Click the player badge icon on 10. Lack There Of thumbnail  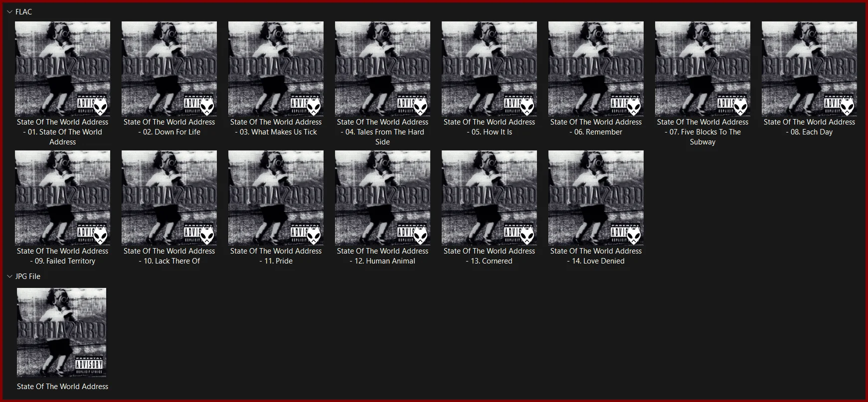click(207, 235)
